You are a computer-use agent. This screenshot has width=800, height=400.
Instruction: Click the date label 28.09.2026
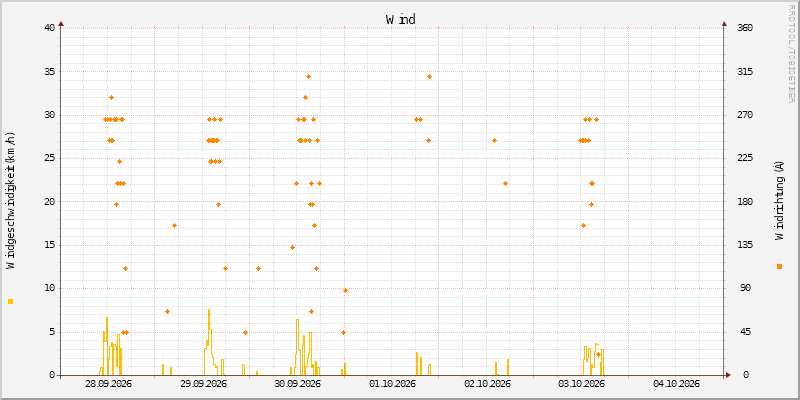(x=108, y=384)
